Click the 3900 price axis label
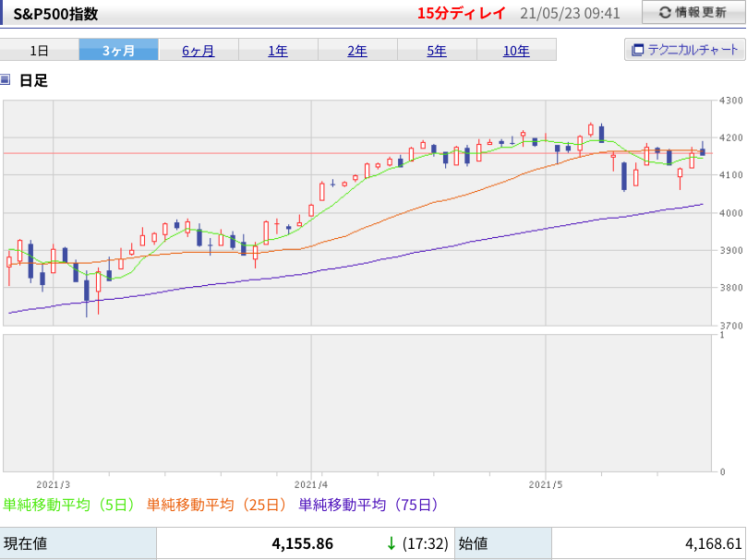Screen dimensions: 747x560 point(730,250)
